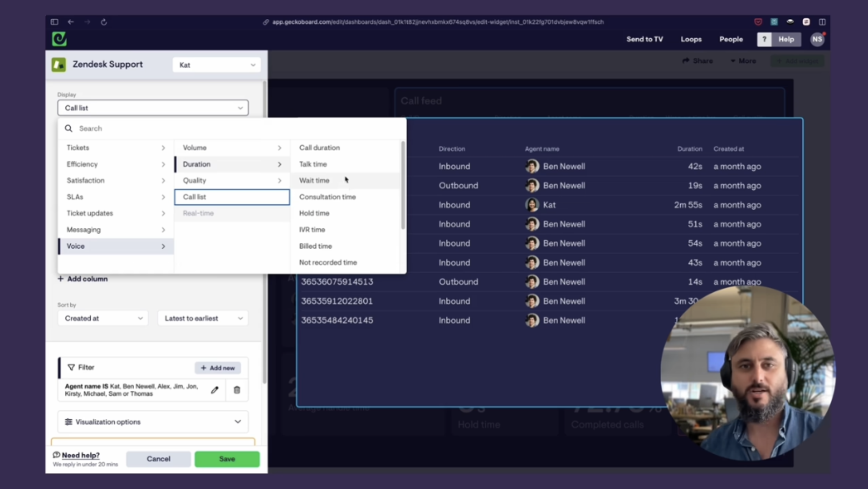Click Kat's avatar in the call list
Viewport: 868px width, 489px height.
[532, 205]
